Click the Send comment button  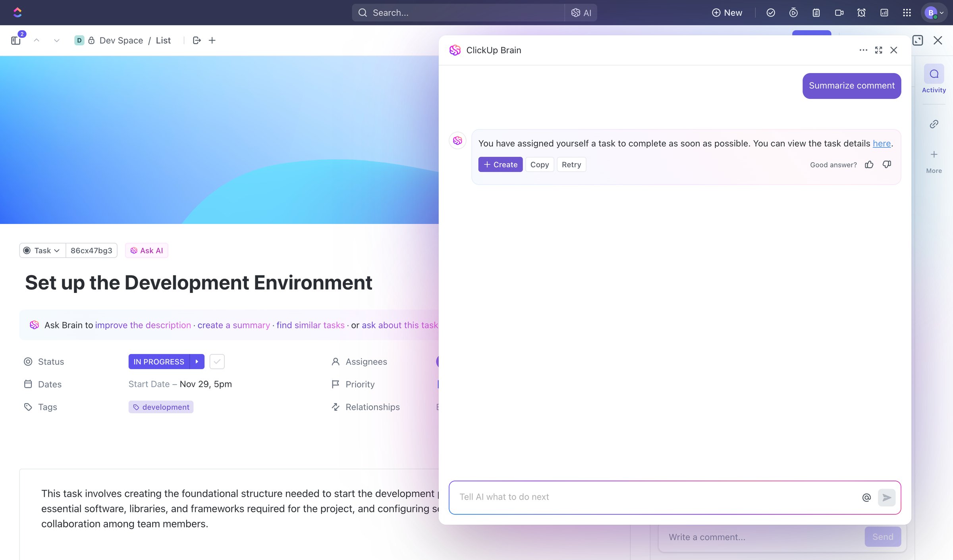point(883,537)
